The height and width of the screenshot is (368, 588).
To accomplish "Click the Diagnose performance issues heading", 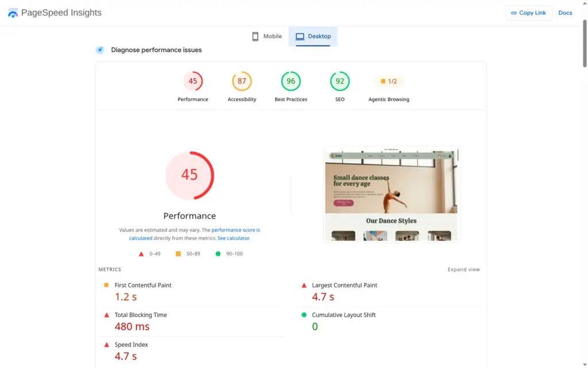I will tap(156, 50).
